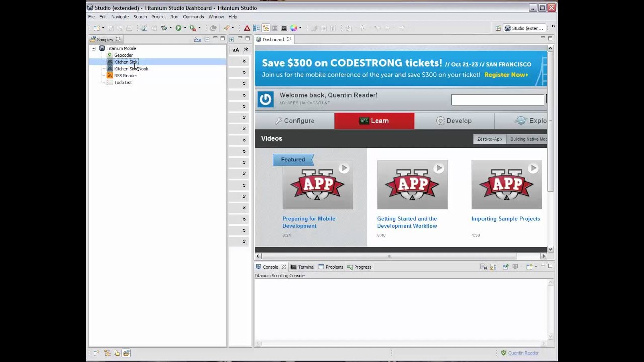Open the Importing Sample Projects video thumbnail
Screen dimensions: 644x362
(x=507, y=185)
